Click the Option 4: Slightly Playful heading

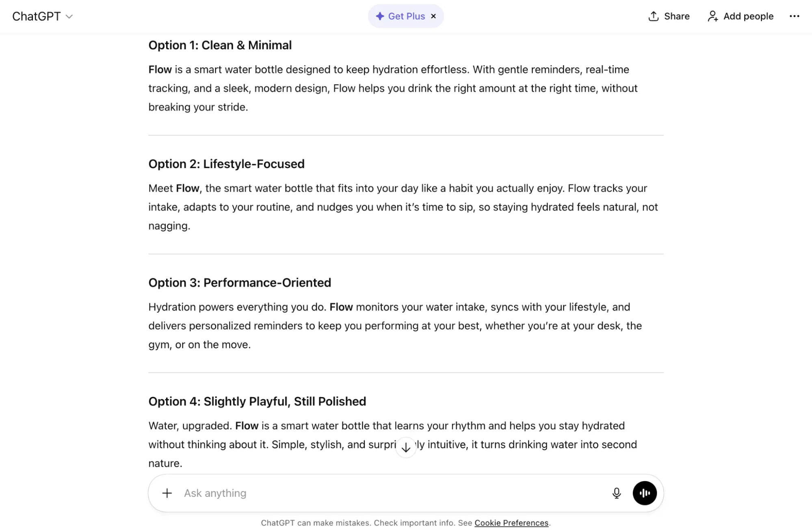coord(257,402)
